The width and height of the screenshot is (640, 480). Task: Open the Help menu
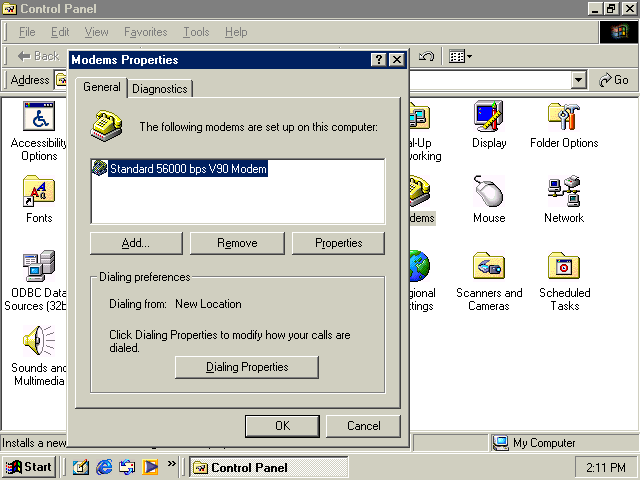tap(236, 32)
